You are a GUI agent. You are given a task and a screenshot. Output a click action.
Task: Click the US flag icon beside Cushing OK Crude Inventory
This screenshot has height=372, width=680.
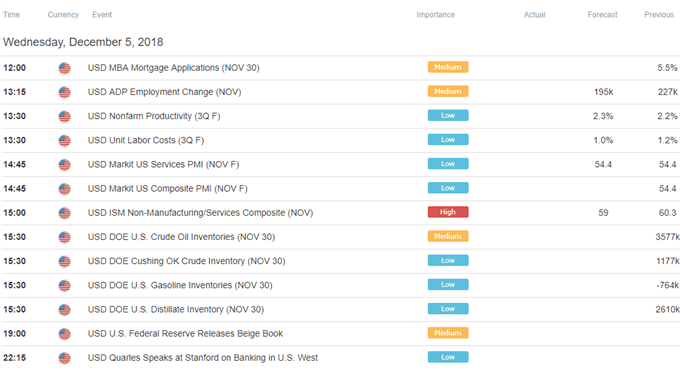click(65, 261)
